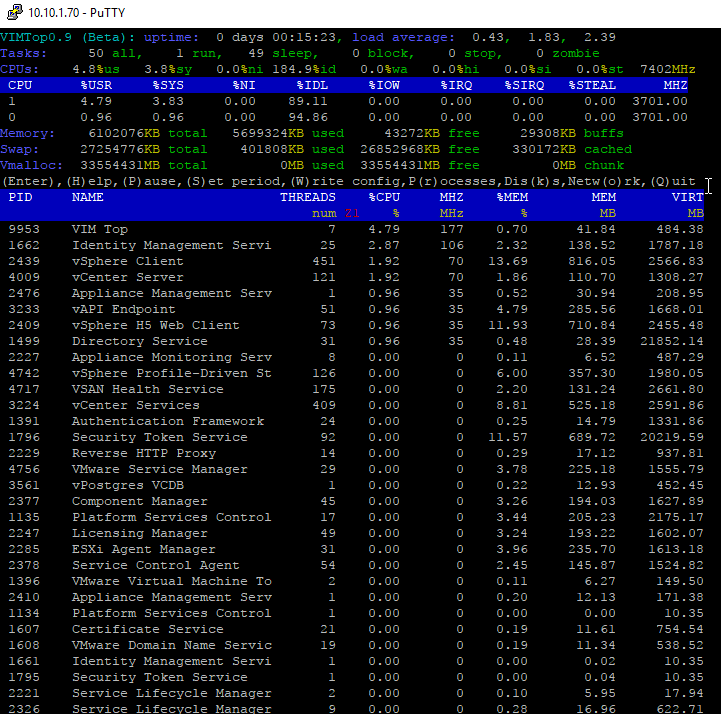Click the Service Control Agent process name
The width and height of the screenshot is (721, 714).
156,565
